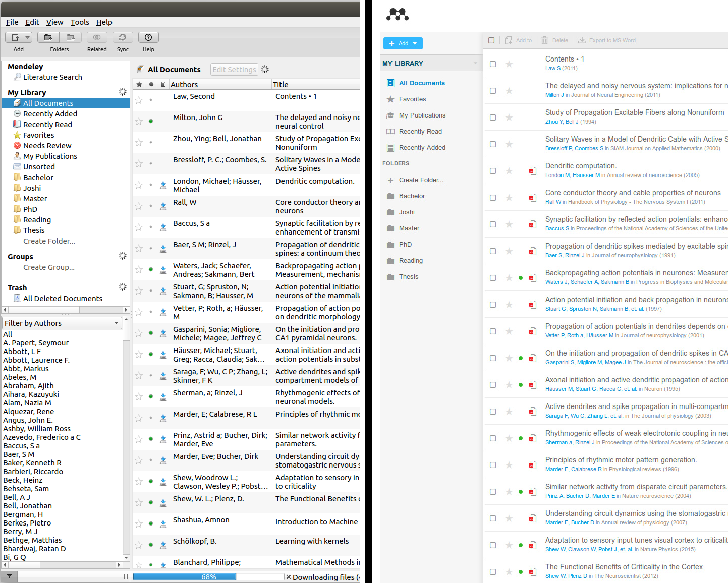Click author link Milton J
Screen dimensions: 728x583
(x=554, y=95)
